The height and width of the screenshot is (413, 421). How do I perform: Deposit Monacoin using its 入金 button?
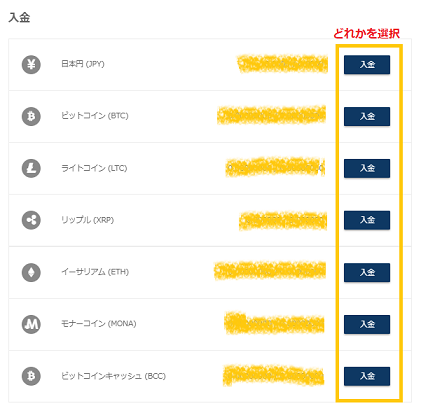[367, 324]
